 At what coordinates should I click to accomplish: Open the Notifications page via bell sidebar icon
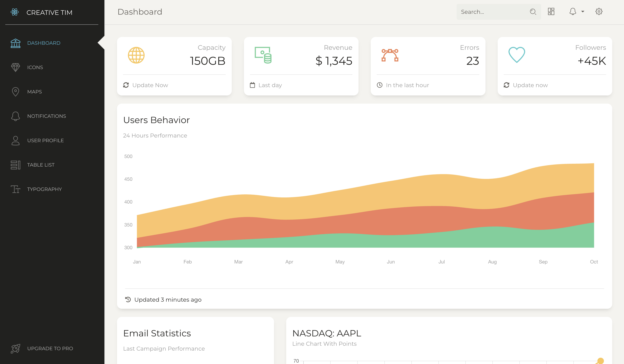coord(47,116)
